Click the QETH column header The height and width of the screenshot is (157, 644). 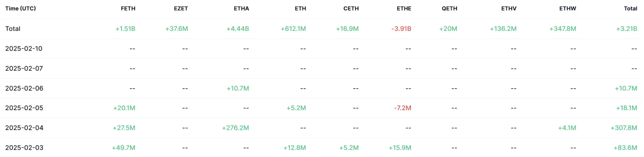point(449,8)
